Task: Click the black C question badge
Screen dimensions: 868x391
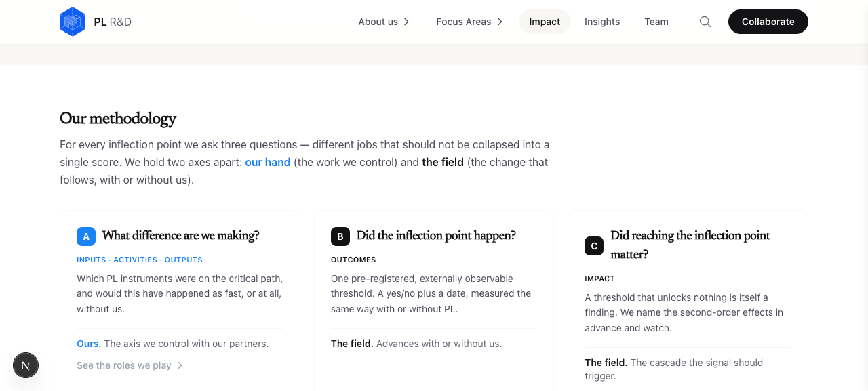Action: tap(594, 245)
